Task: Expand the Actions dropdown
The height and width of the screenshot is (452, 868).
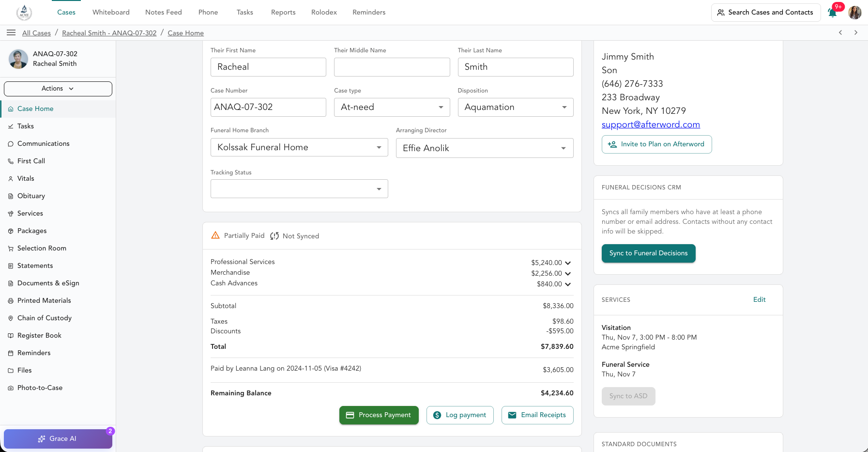Action: pos(58,89)
